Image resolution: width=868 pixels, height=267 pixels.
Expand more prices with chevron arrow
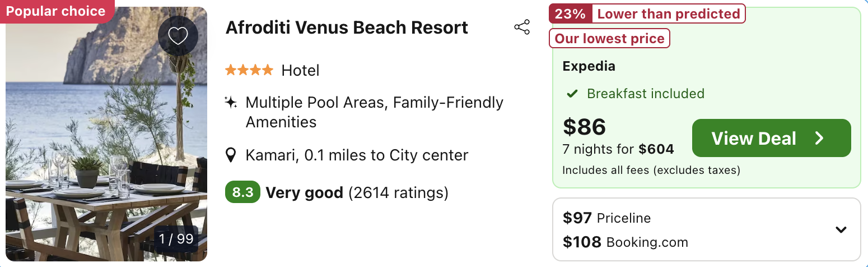point(841,229)
